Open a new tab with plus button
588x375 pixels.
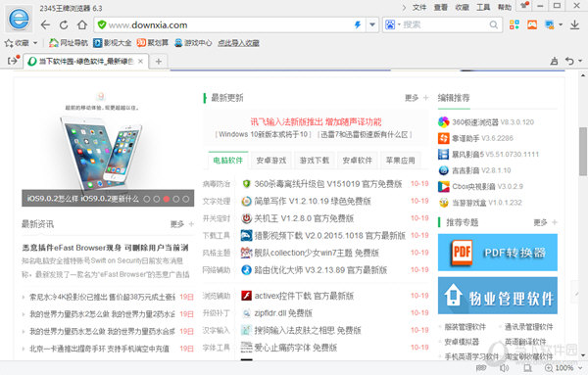(x=159, y=62)
